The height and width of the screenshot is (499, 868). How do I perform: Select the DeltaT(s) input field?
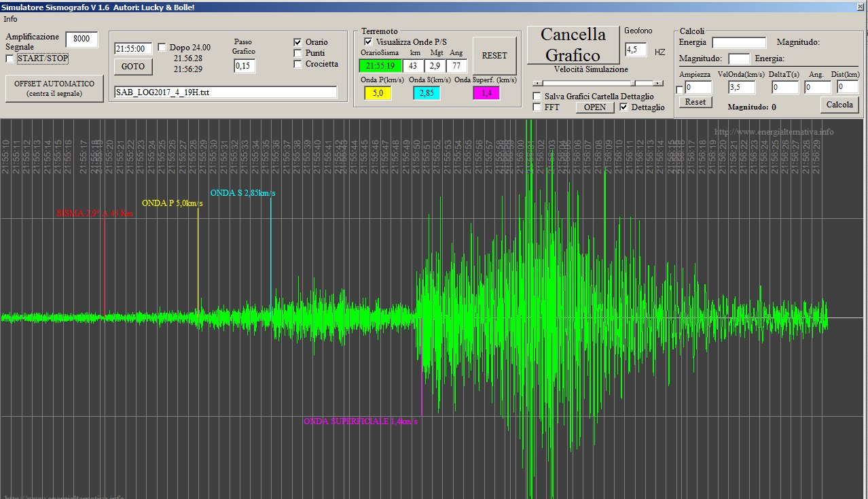(x=785, y=87)
